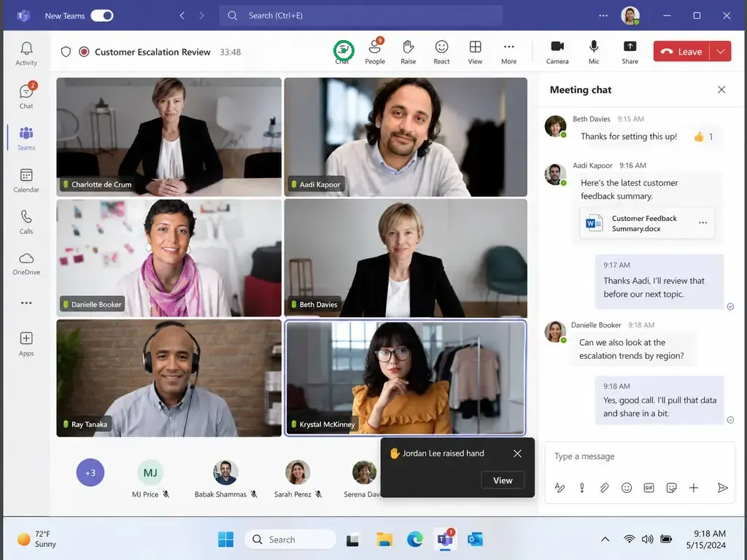Open More meeting actions

click(x=508, y=52)
